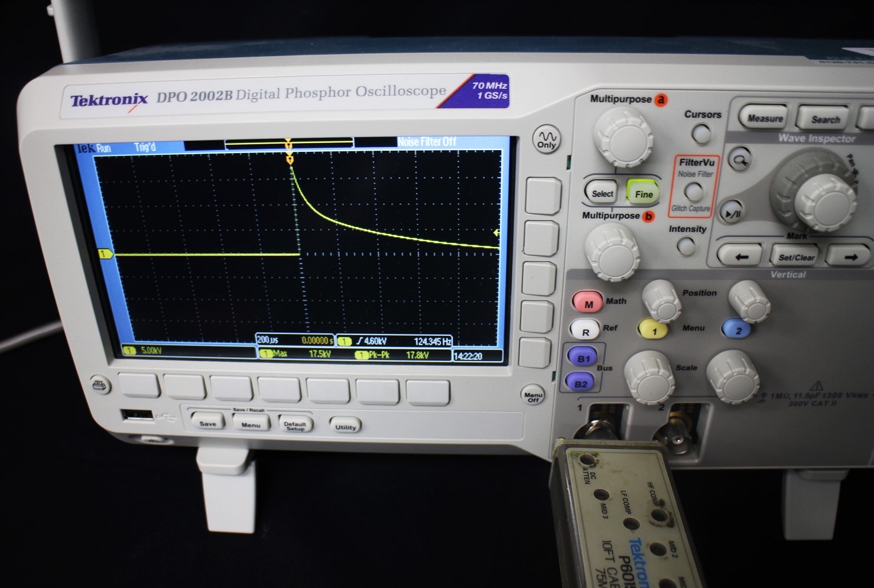Click the front-panel USB port
This screenshot has height=588, width=874.
(x=138, y=415)
